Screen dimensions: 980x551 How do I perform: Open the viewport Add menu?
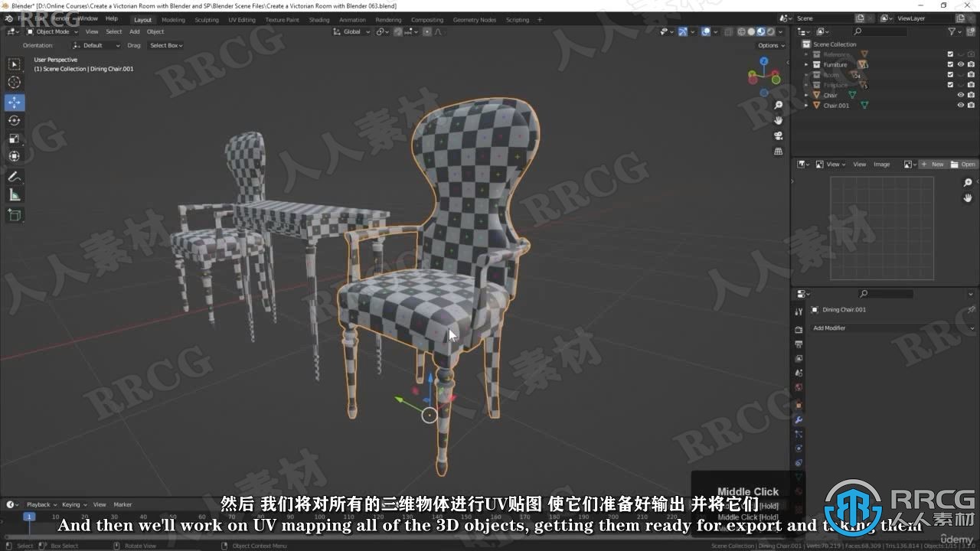(x=135, y=31)
